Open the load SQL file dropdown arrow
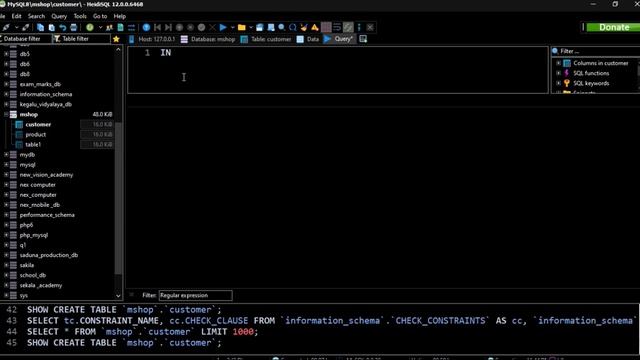 [x=251, y=27]
